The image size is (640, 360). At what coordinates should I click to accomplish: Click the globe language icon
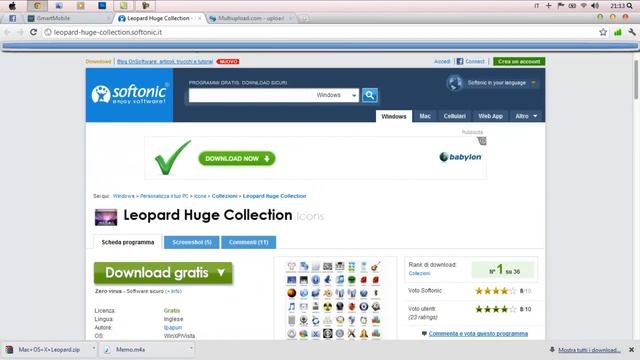(454, 83)
